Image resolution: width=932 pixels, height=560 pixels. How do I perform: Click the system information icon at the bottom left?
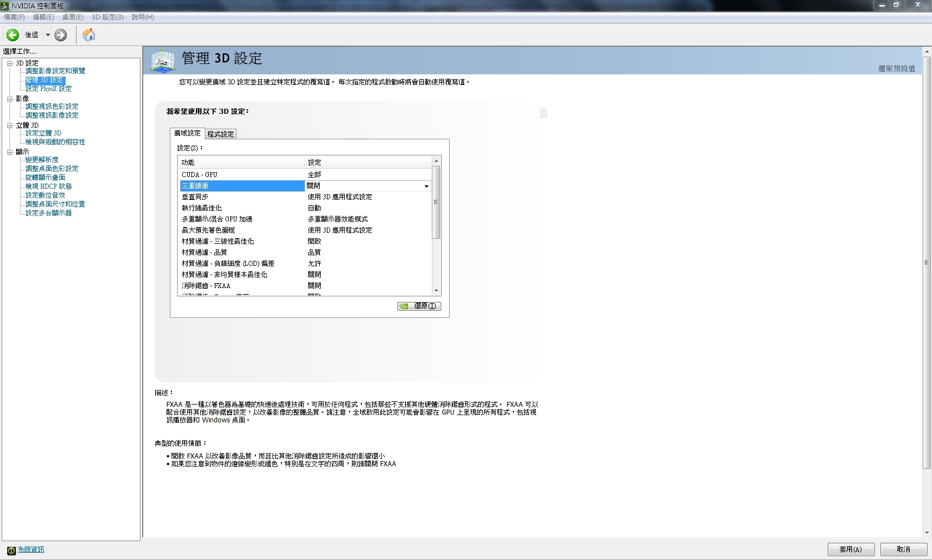coord(11,550)
